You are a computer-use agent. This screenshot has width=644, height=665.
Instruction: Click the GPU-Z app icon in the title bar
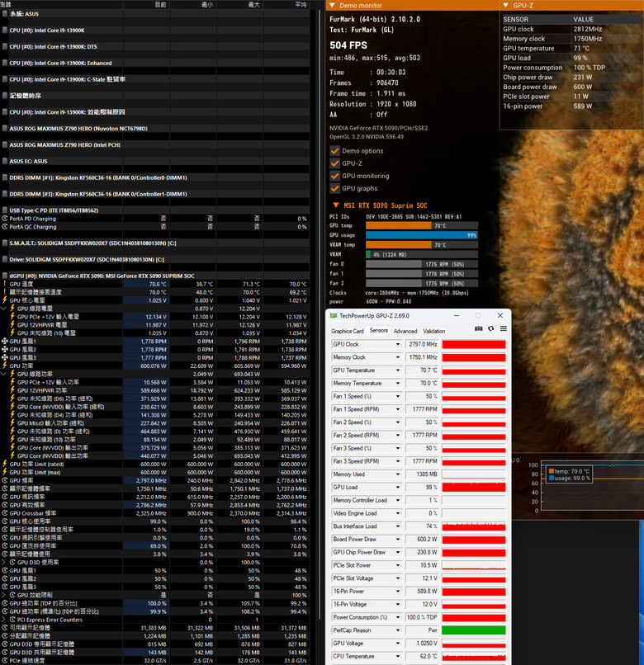click(x=334, y=315)
